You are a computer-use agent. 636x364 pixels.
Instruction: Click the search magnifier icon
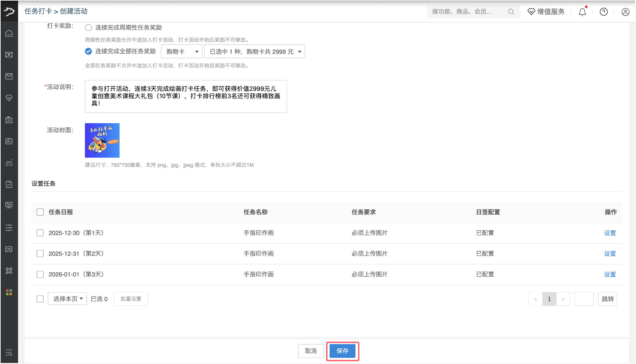pos(511,12)
